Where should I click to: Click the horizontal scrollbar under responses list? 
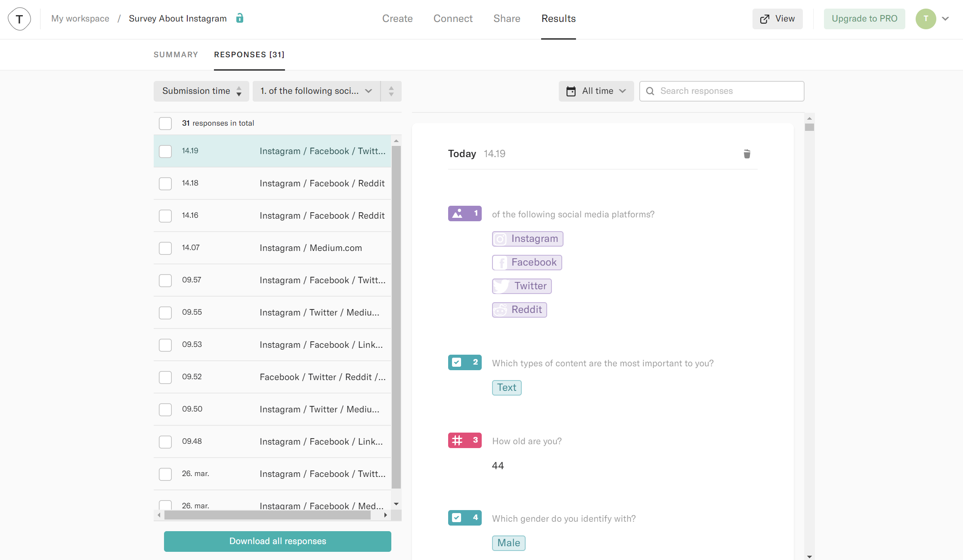click(267, 515)
